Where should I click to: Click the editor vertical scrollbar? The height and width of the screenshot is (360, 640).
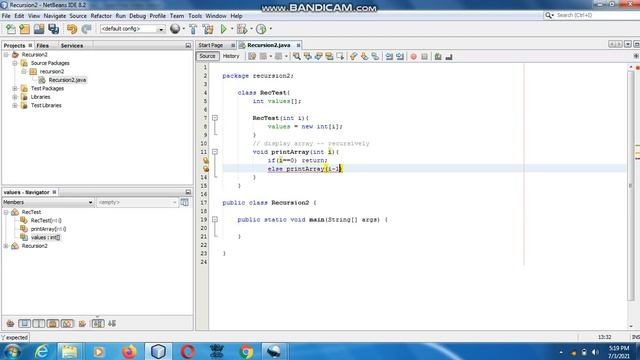tap(631, 186)
